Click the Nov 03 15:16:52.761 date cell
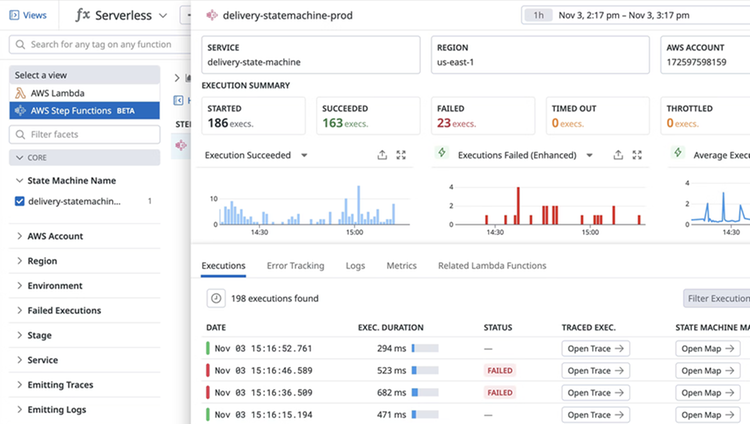This screenshot has height=424, width=750. [263, 348]
